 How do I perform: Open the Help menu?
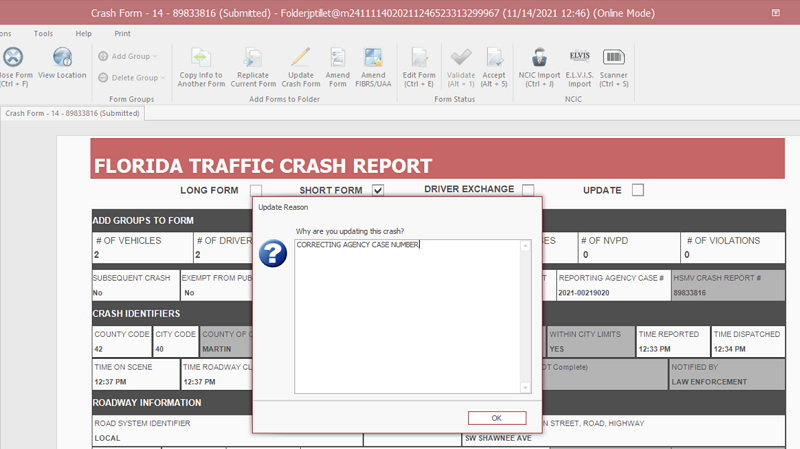click(x=83, y=33)
